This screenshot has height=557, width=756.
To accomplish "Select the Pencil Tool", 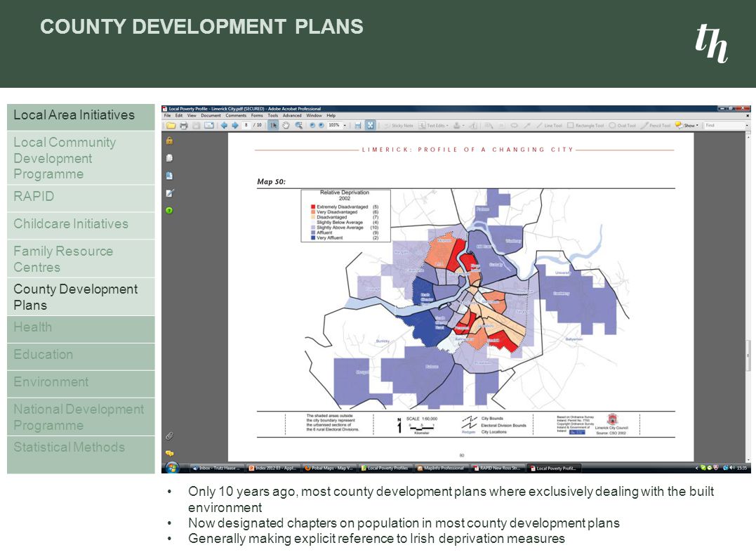I will [x=656, y=126].
